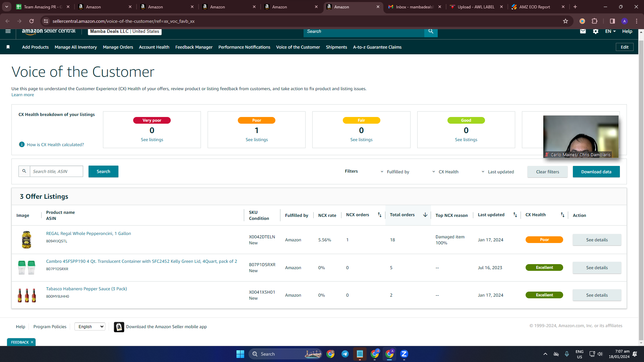The height and width of the screenshot is (362, 644).
Task: Go to Manage Orders
Action: point(118,47)
